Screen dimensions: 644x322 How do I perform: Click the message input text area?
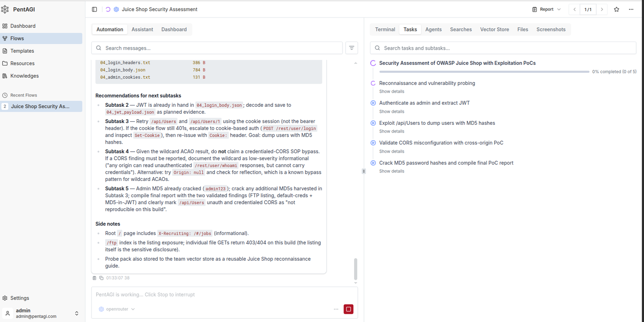(x=225, y=295)
